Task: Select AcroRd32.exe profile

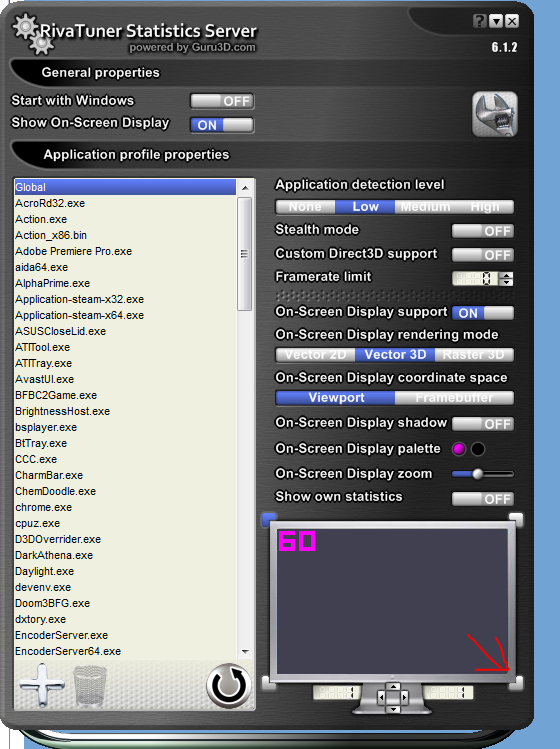Action: click(125, 203)
